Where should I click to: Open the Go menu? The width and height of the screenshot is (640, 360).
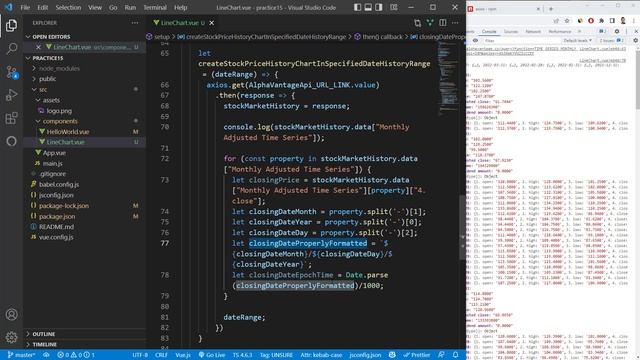click(x=113, y=7)
